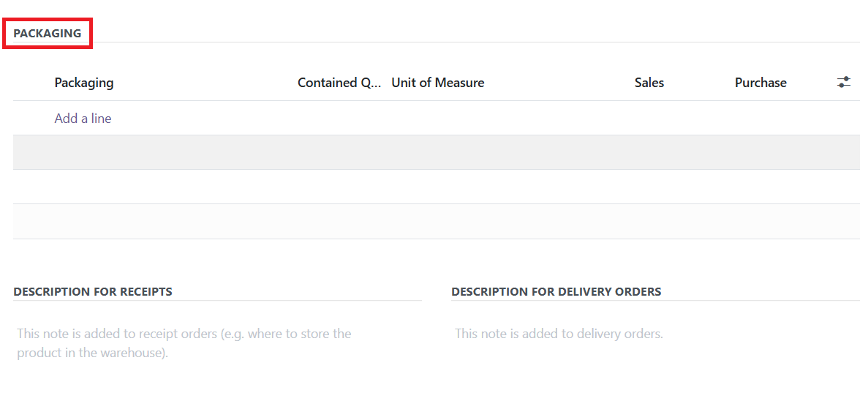The image size is (868, 393).
Task: Sort by the Sales column header
Action: 649,83
